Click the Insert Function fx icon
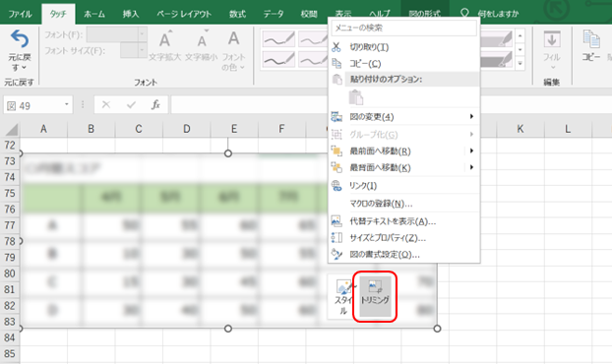The width and height of the screenshot is (612, 364). [x=155, y=104]
